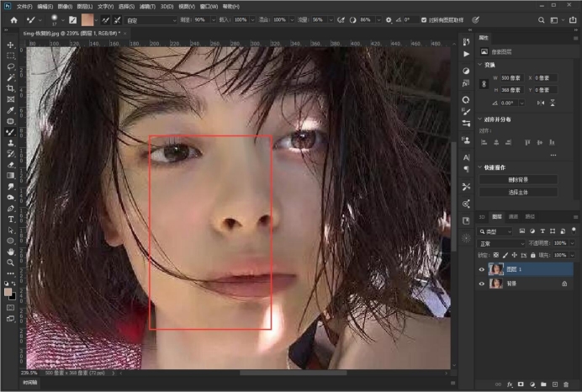Select the Clone Stamp tool
Screen dimensions: 582x392
point(10,143)
